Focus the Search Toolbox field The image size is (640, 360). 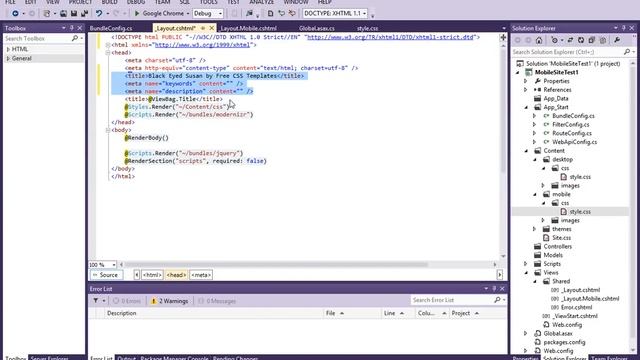[37, 38]
